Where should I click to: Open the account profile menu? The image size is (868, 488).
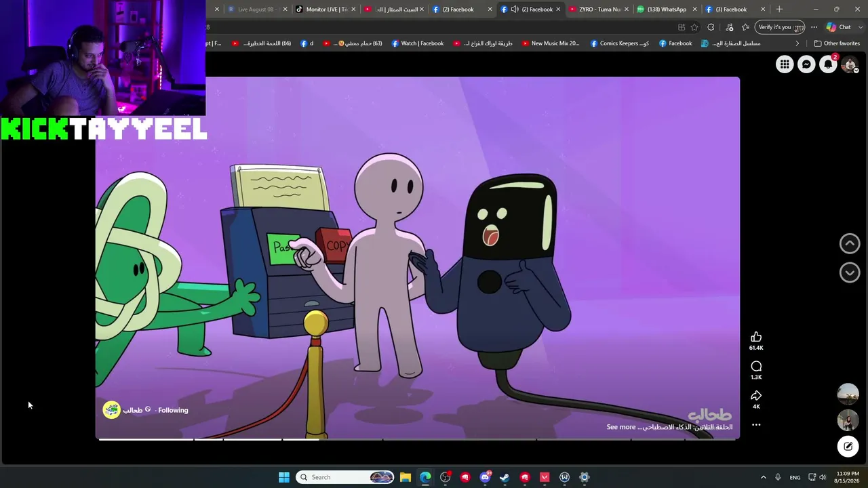point(850,64)
